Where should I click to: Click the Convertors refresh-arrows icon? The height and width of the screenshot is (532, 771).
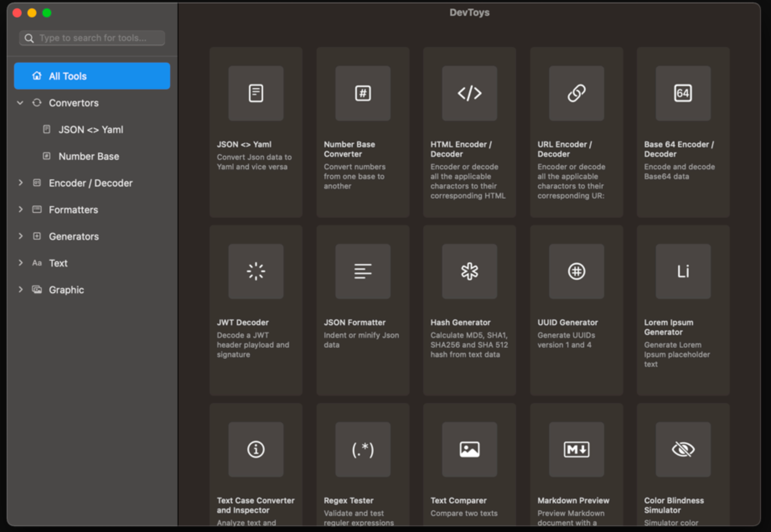tap(37, 103)
